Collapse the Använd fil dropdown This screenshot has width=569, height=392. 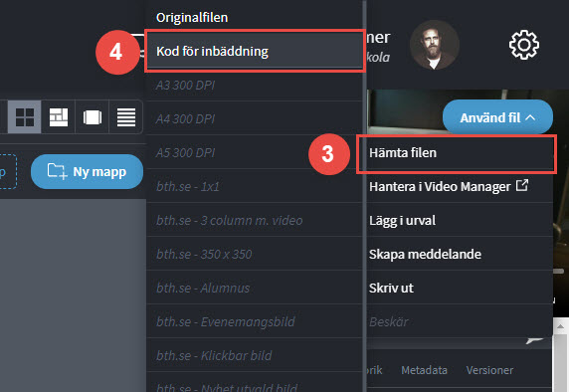pyautogui.click(x=497, y=117)
